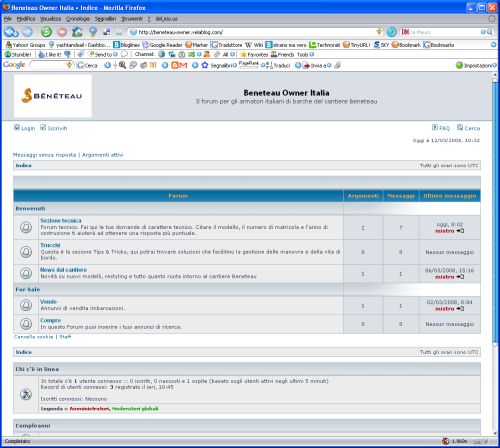Jump to last post in Vendo row
This screenshot has height=448, width=500.
pyautogui.click(x=460, y=309)
